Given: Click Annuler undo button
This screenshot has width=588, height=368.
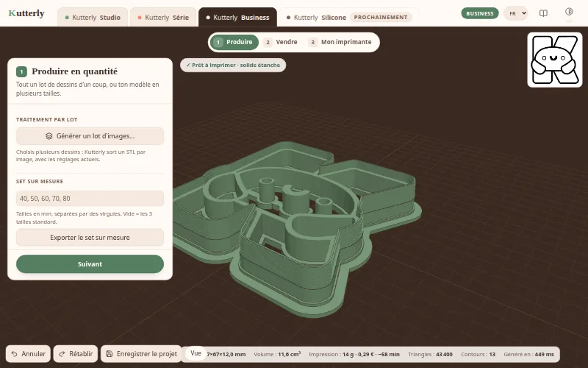Looking at the screenshot, I should coord(28,354).
